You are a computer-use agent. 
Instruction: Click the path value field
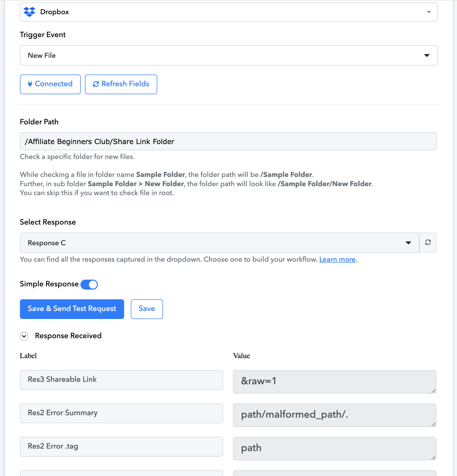(x=334, y=448)
